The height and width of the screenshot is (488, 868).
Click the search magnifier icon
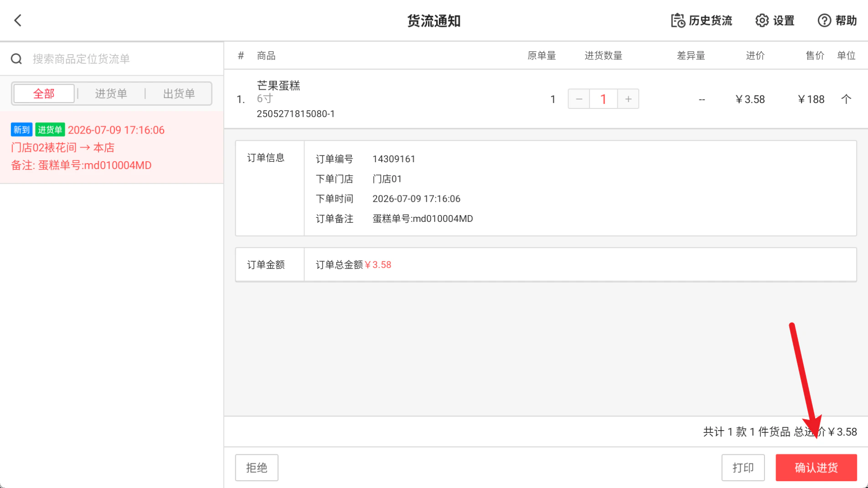pos(16,59)
